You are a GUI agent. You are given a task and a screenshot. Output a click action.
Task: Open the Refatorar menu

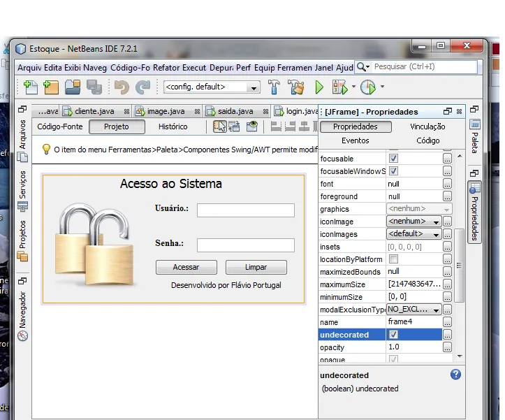[x=166, y=68]
